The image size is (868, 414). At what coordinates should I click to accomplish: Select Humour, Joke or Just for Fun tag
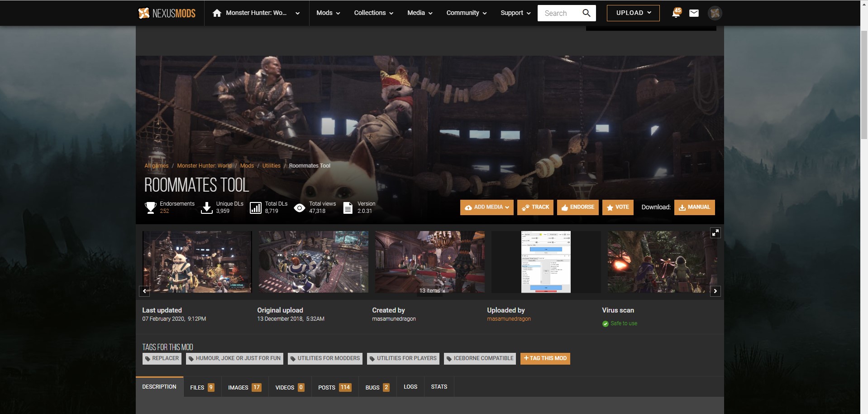234,358
